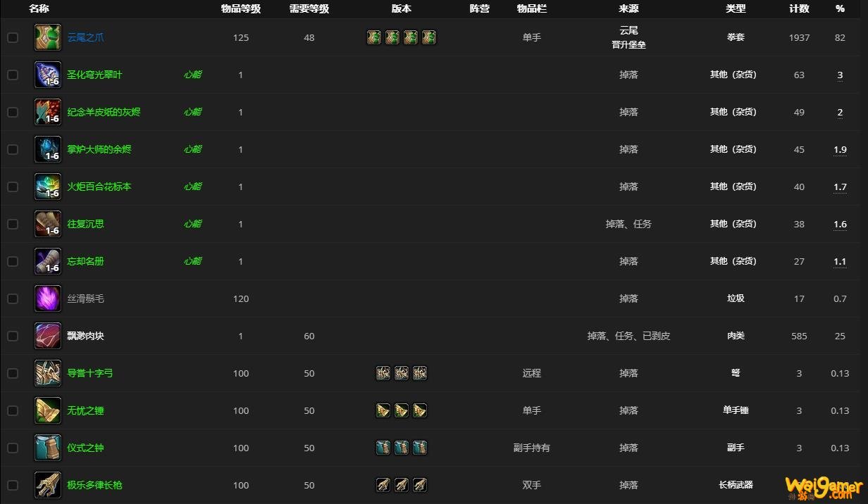Click the 纪念羊皮纸的灰烬 item icon

point(48,112)
